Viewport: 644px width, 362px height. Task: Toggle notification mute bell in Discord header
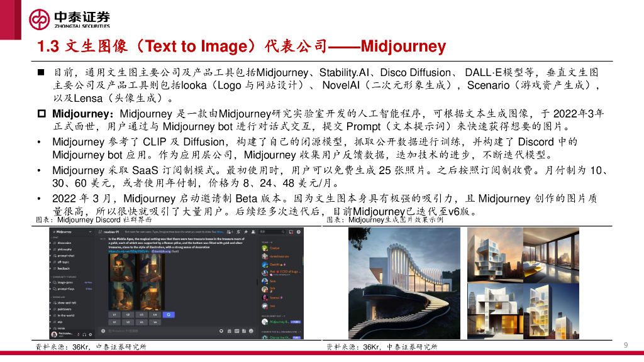click(238, 232)
